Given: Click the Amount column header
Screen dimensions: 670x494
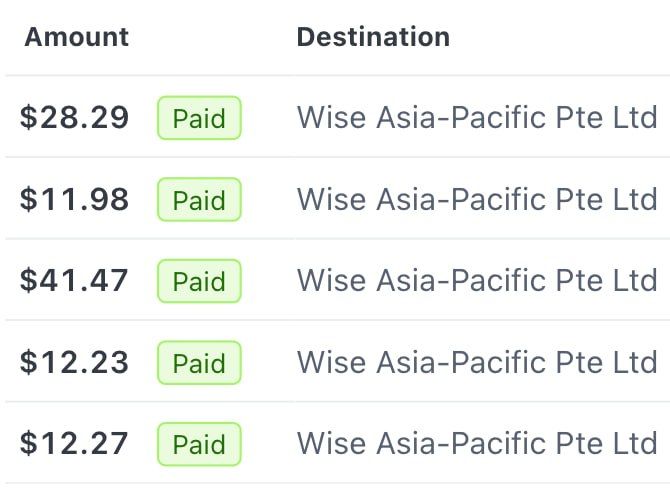Looking at the screenshot, I should (x=77, y=38).
